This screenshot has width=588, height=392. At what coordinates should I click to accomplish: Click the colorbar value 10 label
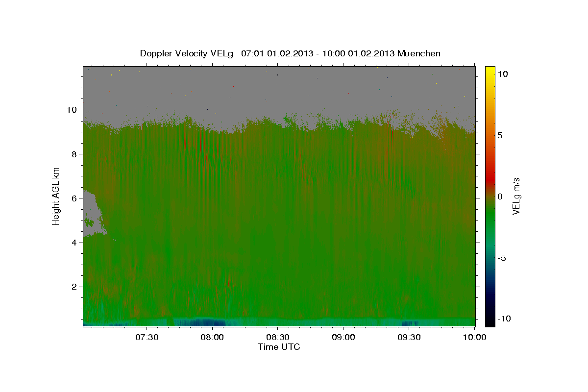(503, 73)
